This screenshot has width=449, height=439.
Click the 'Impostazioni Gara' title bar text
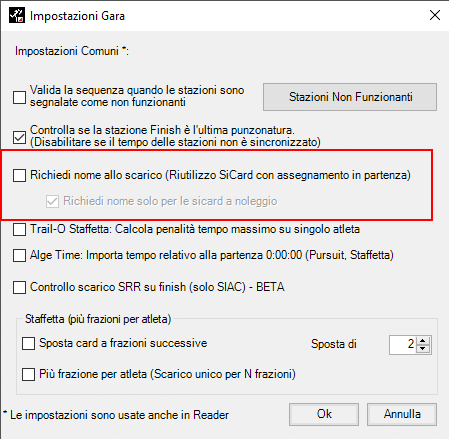point(77,16)
